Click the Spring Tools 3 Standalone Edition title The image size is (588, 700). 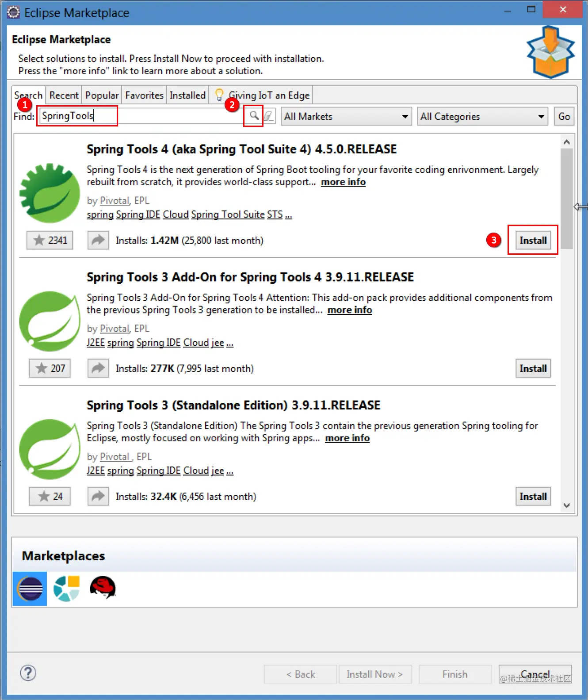tap(233, 405)
